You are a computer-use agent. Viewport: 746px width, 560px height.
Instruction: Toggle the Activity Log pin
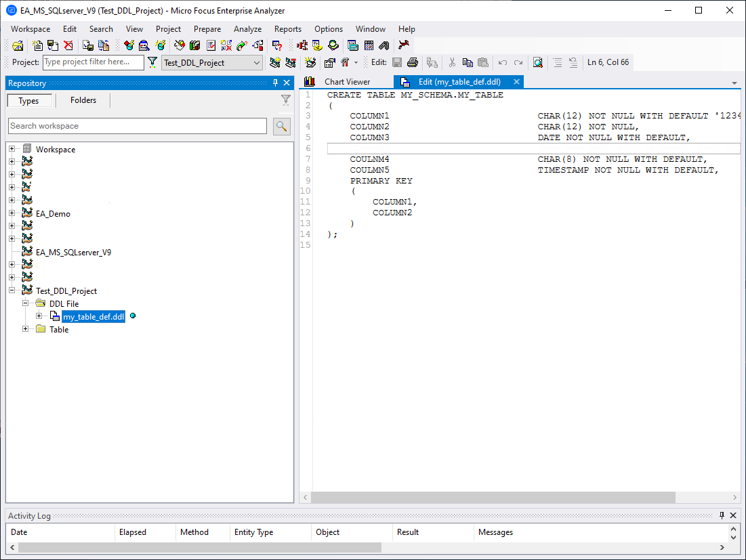pos(722,516)
